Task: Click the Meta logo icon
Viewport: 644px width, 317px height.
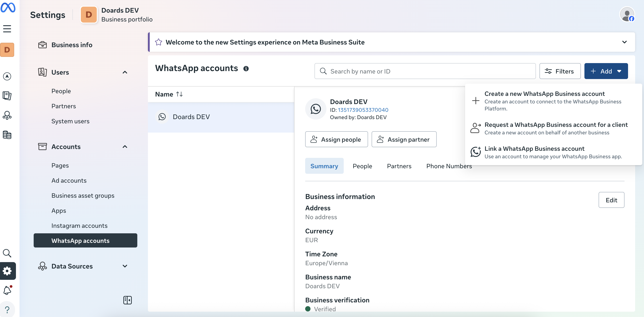Action: tap(8, 8)
